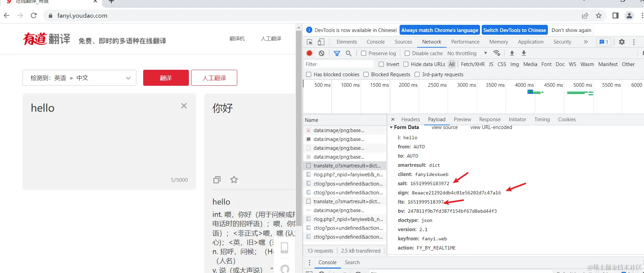Check the Invert filter option

coord(381,64)
